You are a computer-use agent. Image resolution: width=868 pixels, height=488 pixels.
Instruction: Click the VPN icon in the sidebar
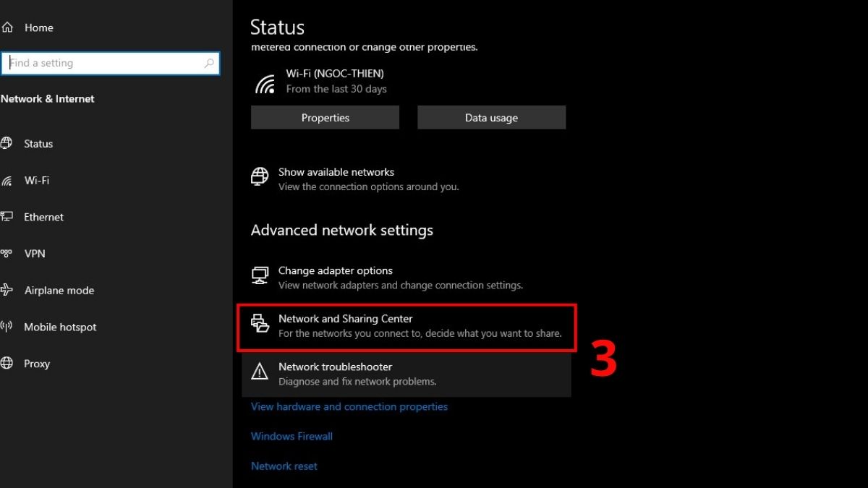click(x=9, y=253)
